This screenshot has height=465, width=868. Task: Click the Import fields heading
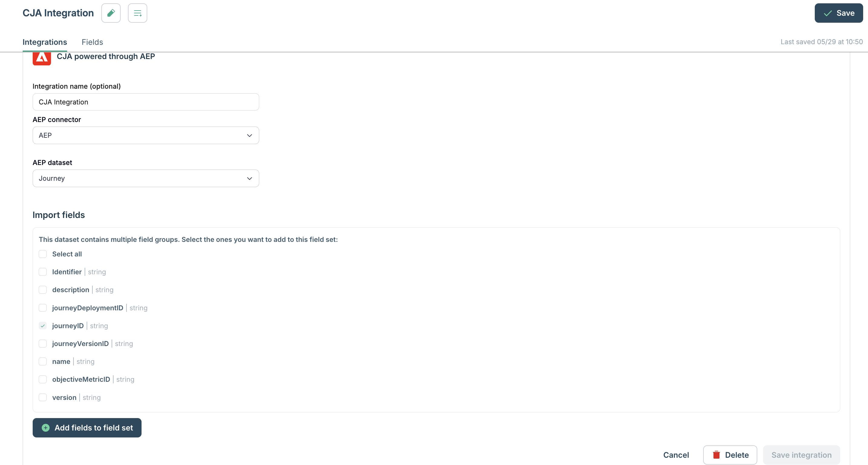59,215
